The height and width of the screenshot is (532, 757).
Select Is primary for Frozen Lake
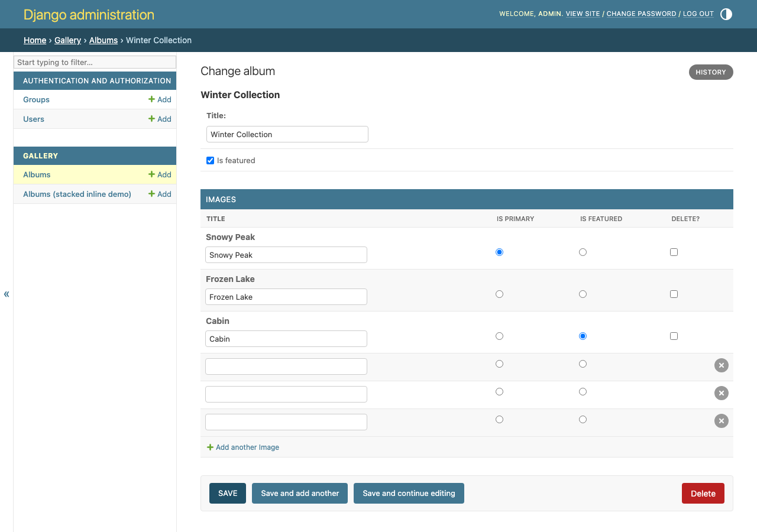pos(499,294)
